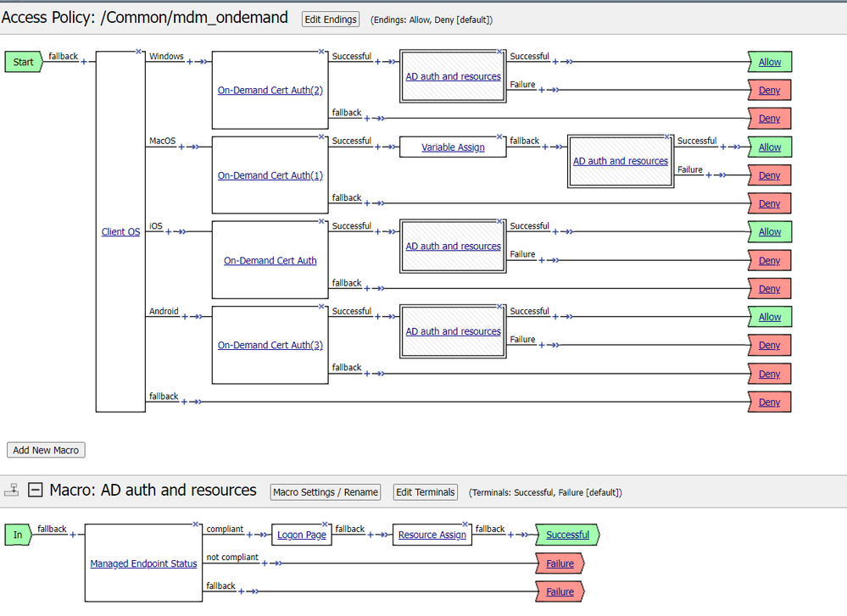Screen dimensions: 847x616
Task: Add an item on the Start fallback branch
Action: click(x=84, y=62)
